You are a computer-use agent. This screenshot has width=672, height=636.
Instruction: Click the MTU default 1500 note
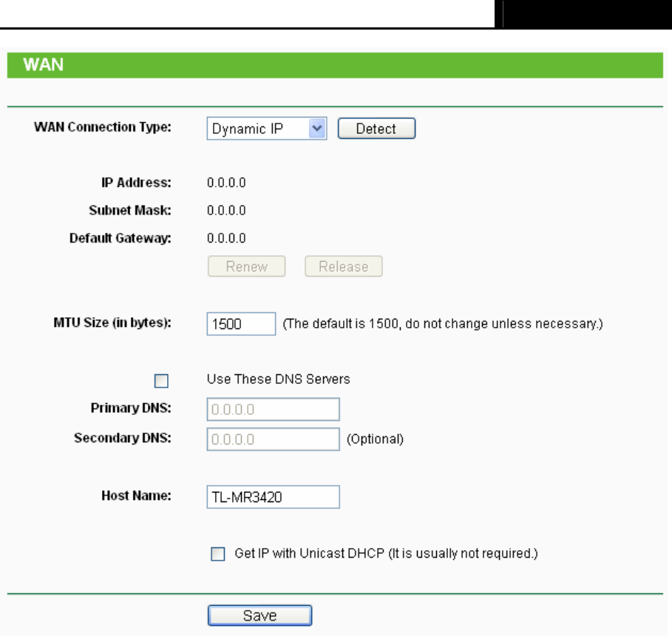(x=443, y=324)
